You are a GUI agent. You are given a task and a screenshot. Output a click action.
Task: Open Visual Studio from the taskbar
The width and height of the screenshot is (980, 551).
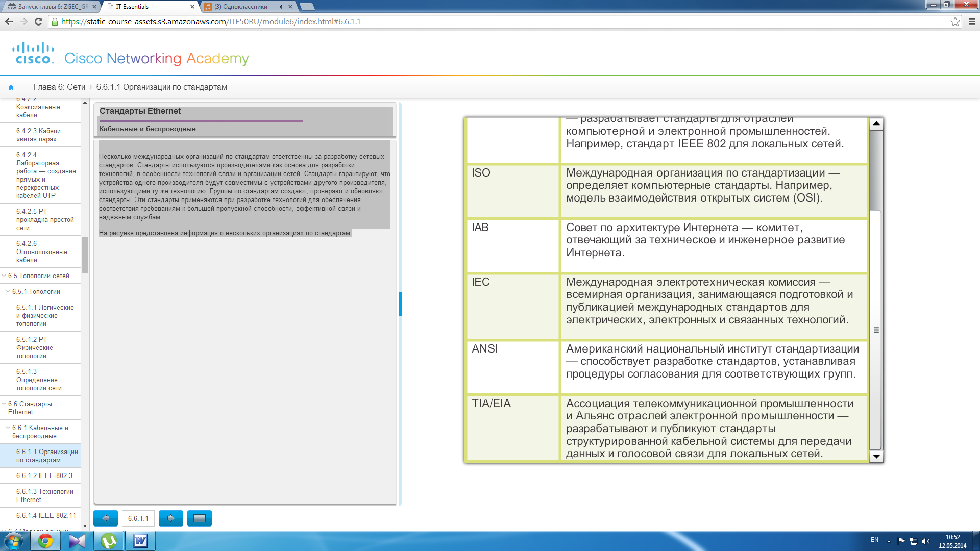77,541
